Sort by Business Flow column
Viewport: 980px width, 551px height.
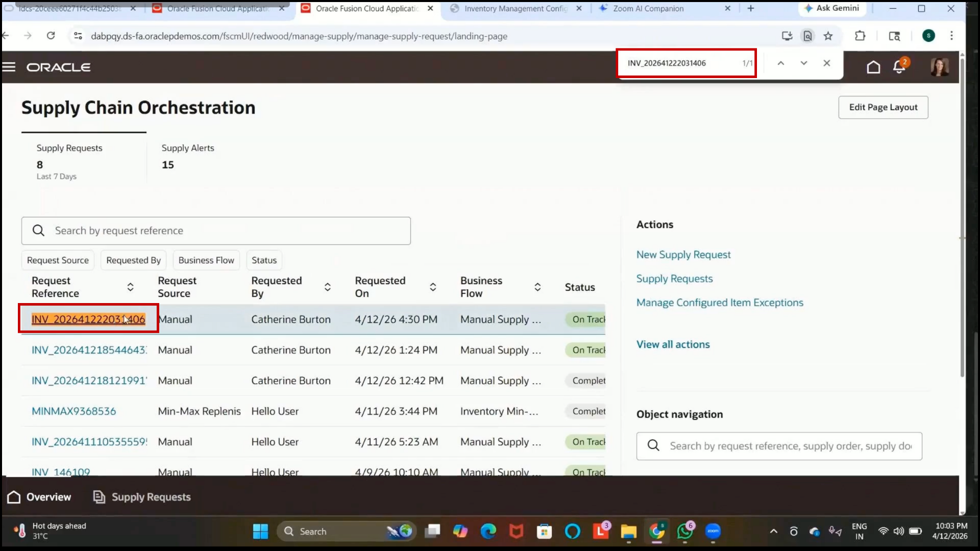tap(537, 287)
